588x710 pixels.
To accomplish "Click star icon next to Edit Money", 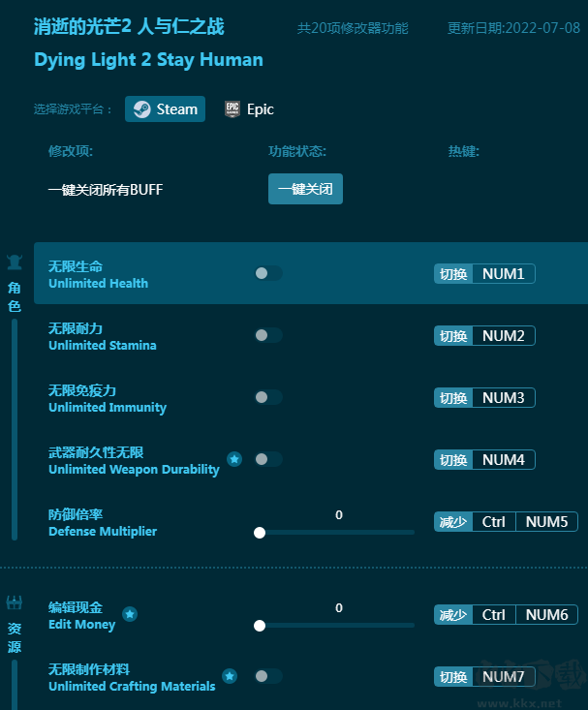I will [130, 614].
